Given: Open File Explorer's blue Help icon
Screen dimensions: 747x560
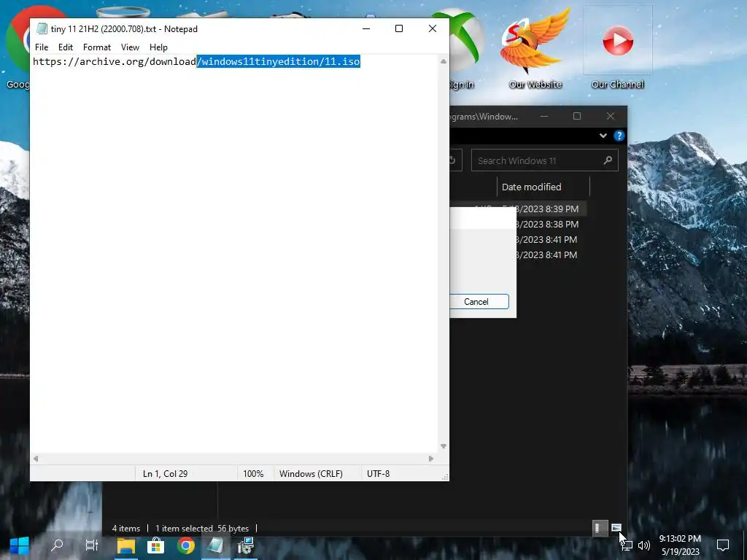Looking at the screenshot, I should pos(619,136).
